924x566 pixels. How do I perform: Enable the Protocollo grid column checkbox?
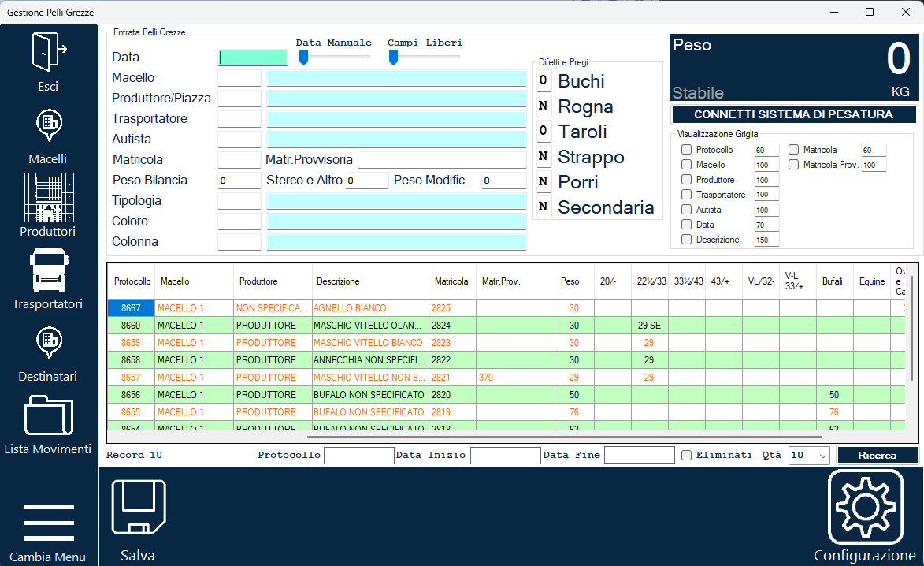(x=687, y=150)
